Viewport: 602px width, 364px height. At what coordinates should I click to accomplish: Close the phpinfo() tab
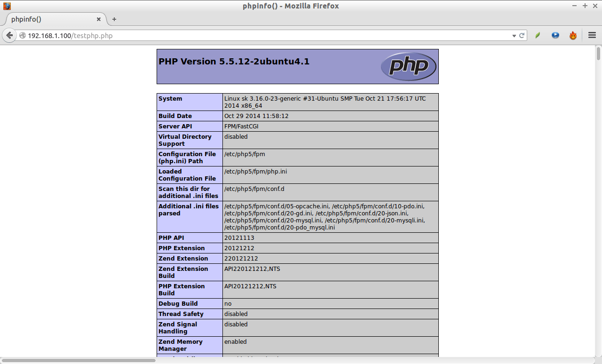[99, 19]
